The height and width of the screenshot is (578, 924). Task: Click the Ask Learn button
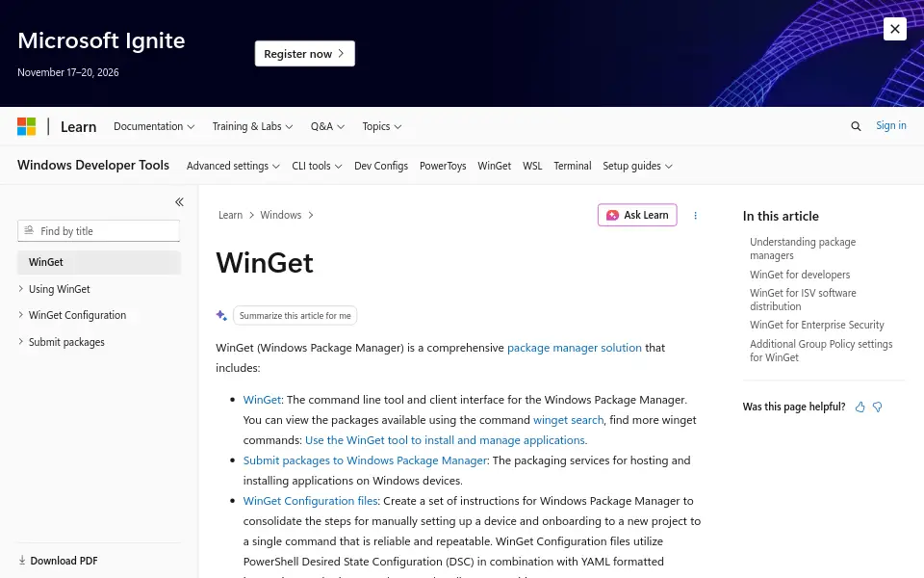click(637, 215)
